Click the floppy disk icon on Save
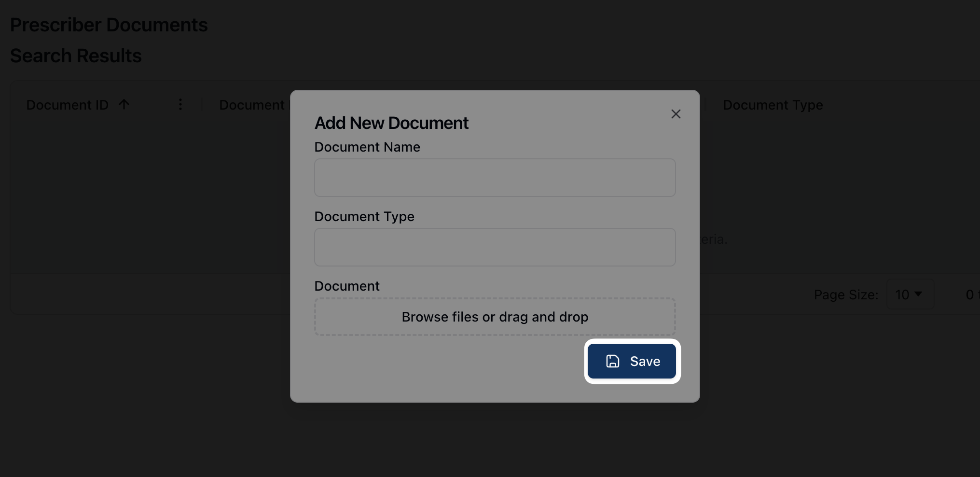The width and height of the screenshot is (980, 477). click(612, 361)
